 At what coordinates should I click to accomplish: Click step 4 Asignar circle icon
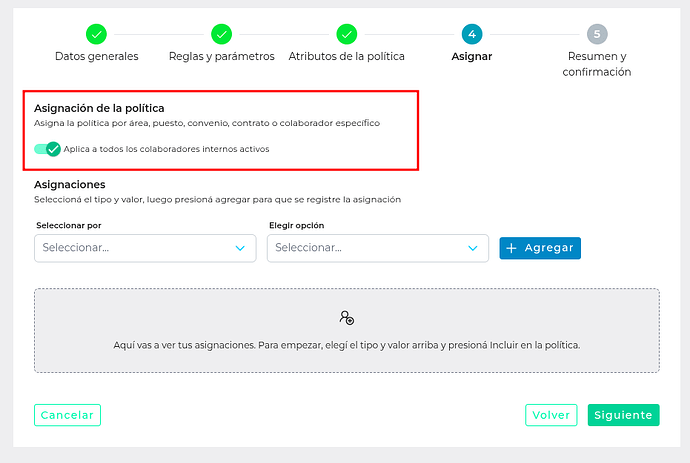[x=472, y=34]
